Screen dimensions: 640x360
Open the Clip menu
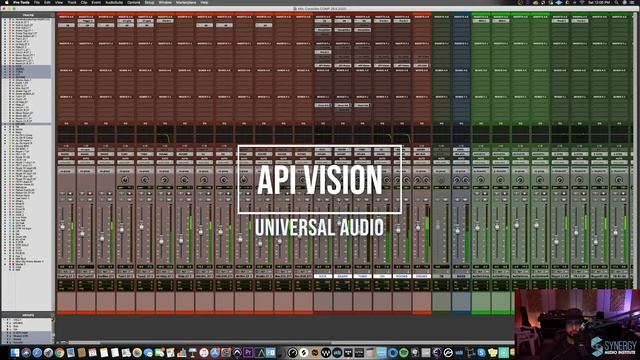tap(84, 2)
